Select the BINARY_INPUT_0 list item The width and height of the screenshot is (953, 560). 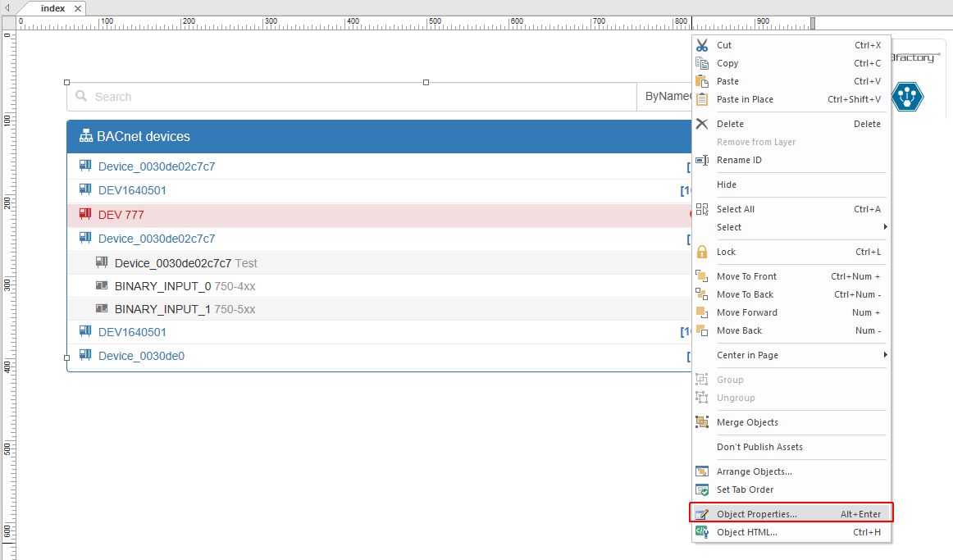(162, 286)
